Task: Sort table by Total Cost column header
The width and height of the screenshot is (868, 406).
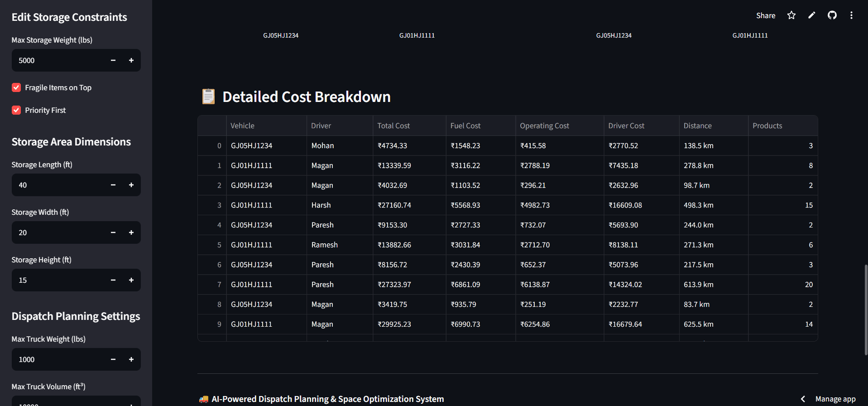Action: 409,126
